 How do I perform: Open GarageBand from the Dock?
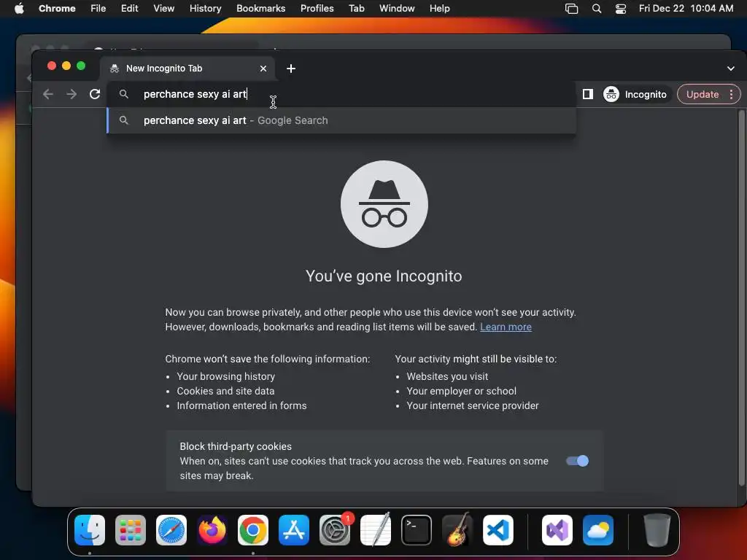point(457,530)
